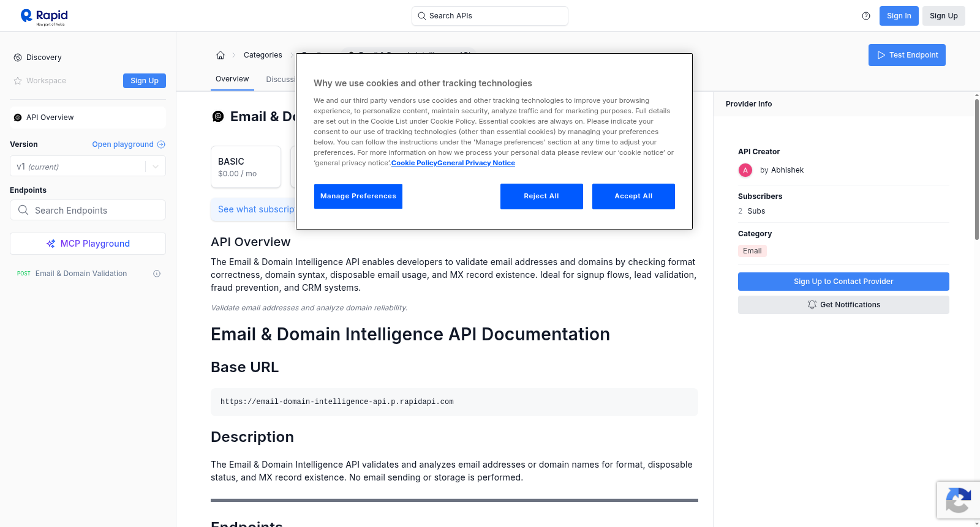This screenshot has height=527, width=980.
Task: Click the base URL code block
Action: click(454, 402)
